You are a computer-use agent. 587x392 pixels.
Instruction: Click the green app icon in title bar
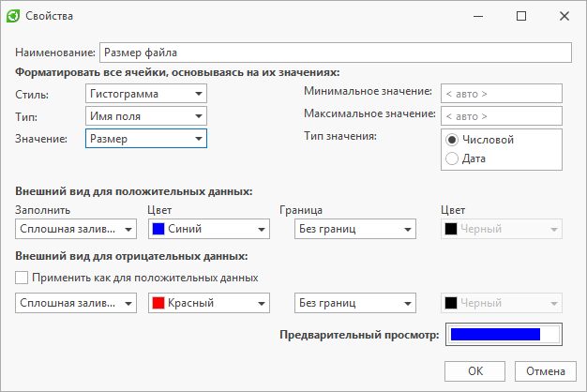pos(16,16)
